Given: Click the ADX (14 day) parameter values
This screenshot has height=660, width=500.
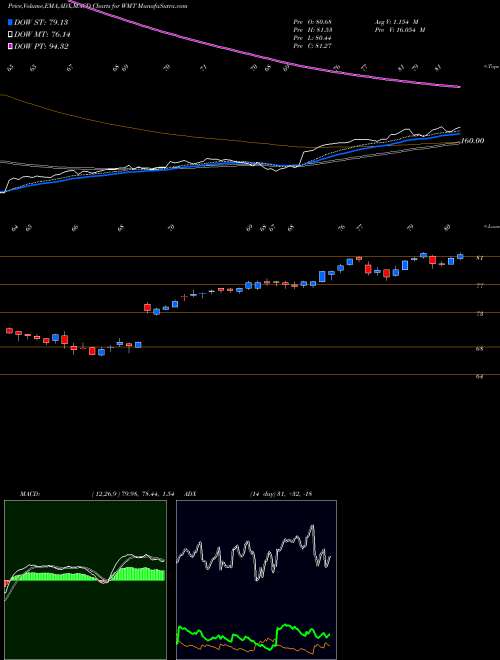Looking at the screenshot, I should tap(281, 494).
